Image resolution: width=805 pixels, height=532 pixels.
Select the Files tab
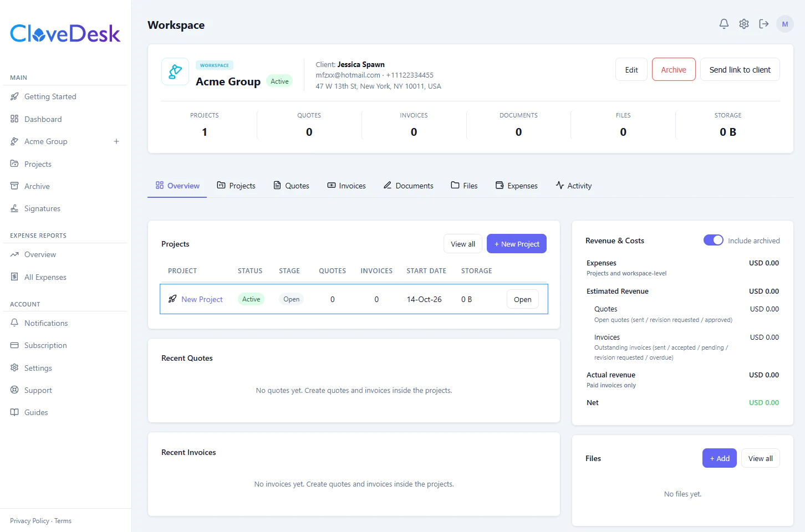(464, 186)
